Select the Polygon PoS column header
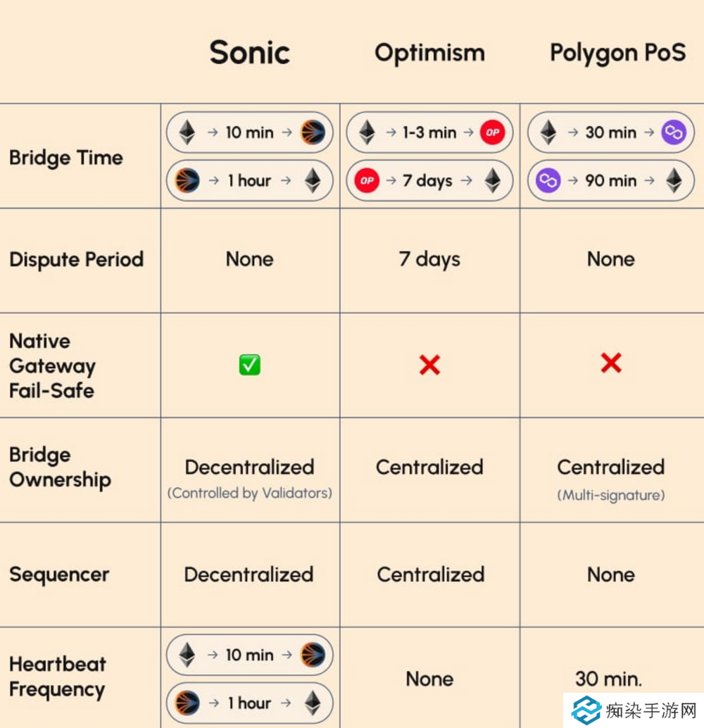 [x=617, y=53]
